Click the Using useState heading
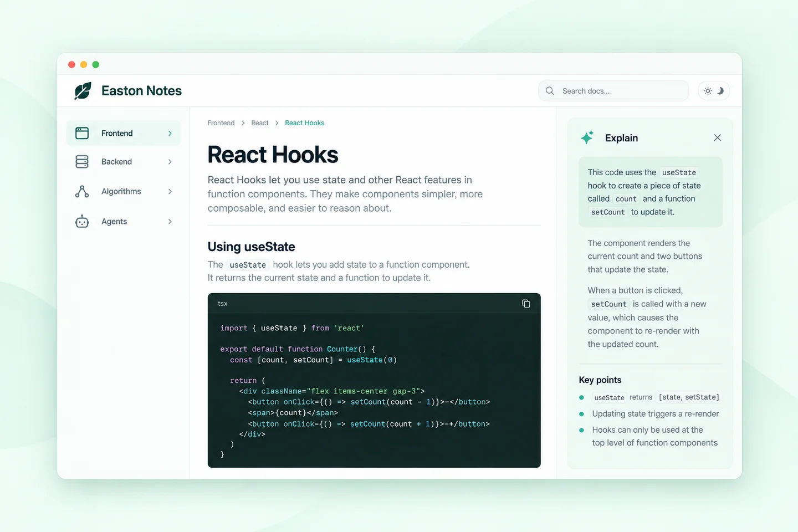The width and height of the screenshot is (798, 532). (251, 247)
